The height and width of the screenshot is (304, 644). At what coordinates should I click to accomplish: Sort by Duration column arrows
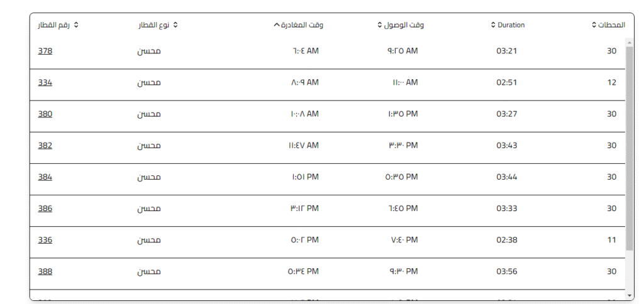click(493, 25)
